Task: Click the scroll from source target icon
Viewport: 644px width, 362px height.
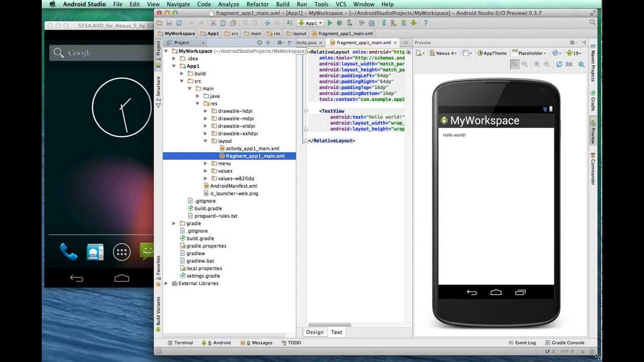Action: [260, 43]
